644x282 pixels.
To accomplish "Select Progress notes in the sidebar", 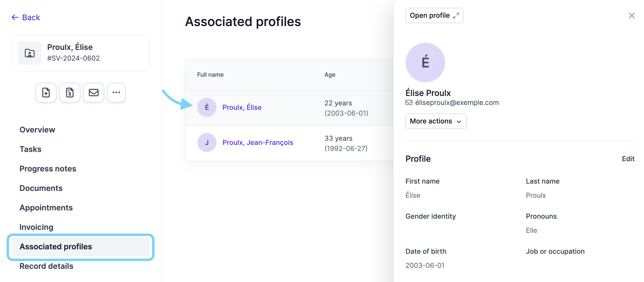I will click(x=48, y=169).
